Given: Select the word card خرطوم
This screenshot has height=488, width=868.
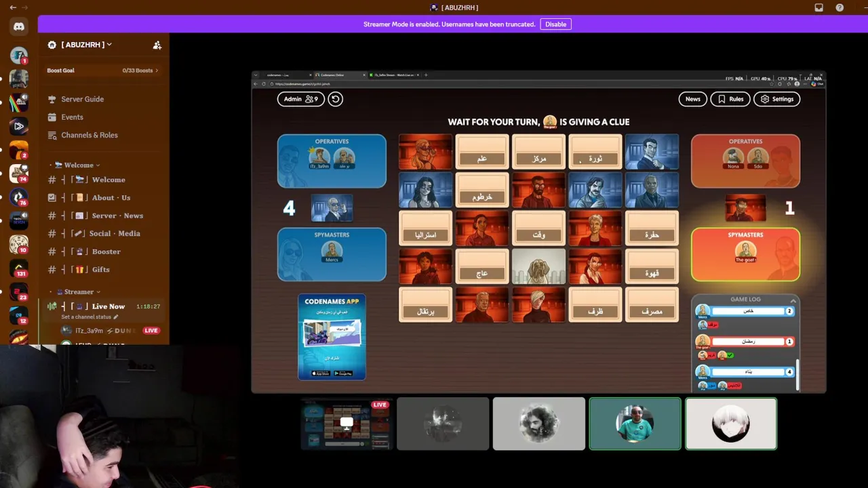Looking at the screenshot, I should tap(482, 190).
